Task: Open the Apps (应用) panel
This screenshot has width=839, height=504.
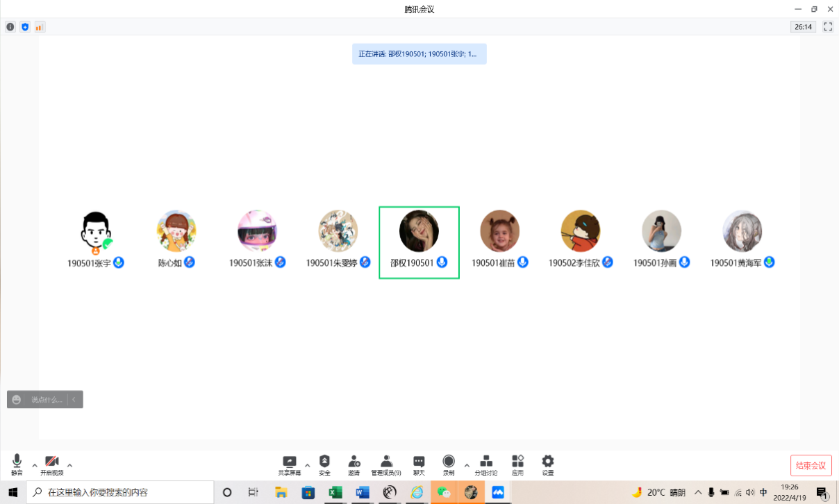Action: [517, 464]
